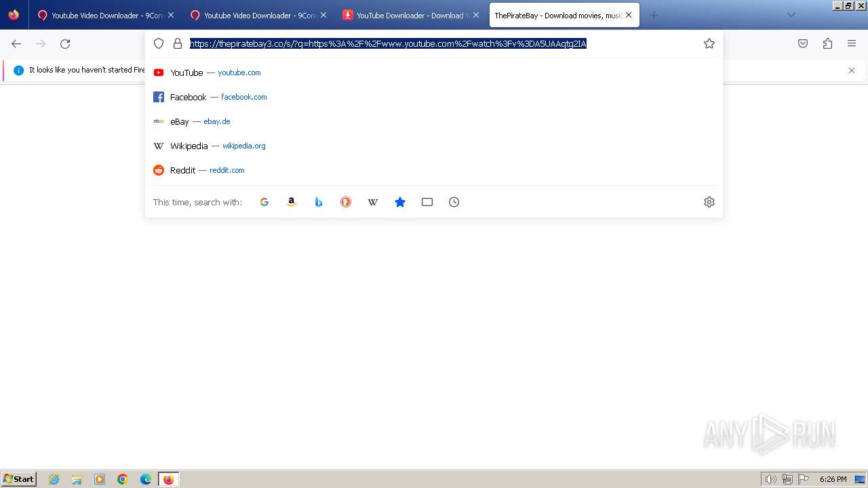The height and width of the screenshot is (488, 868).
Task: Switch to YouTube Downloader tab
Action: point(410,15)
